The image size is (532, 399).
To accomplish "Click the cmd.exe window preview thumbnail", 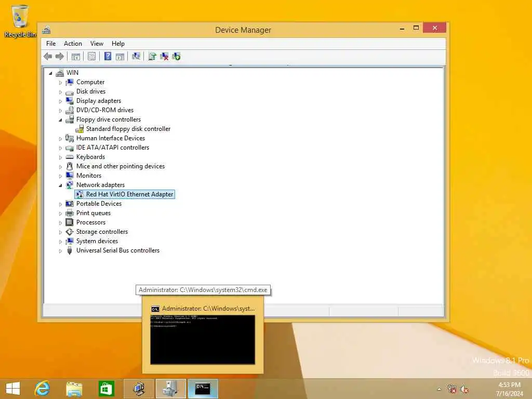I will click(203, 340).
